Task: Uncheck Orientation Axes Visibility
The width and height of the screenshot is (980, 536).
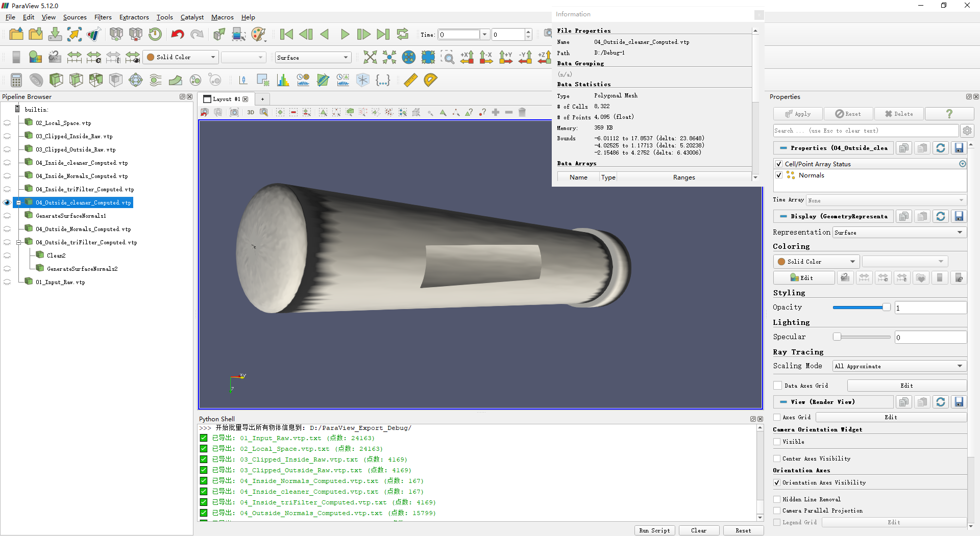Action: pyautogui.click(x=777, y=482)
